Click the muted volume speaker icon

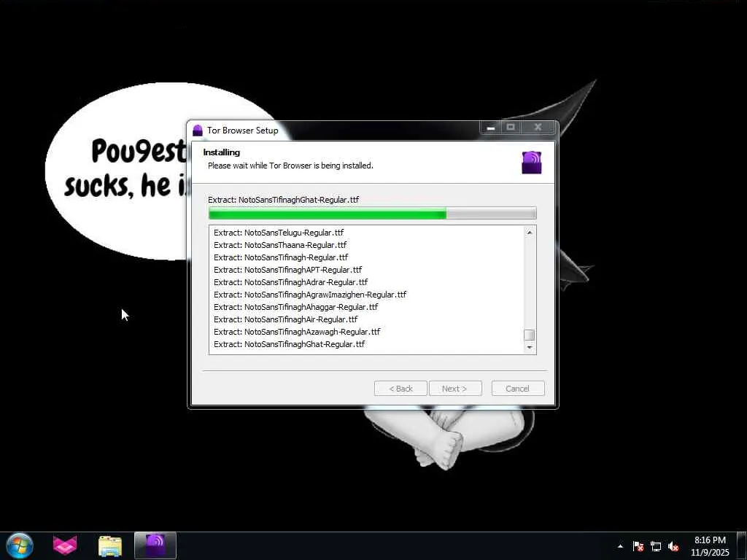(673, 546)
